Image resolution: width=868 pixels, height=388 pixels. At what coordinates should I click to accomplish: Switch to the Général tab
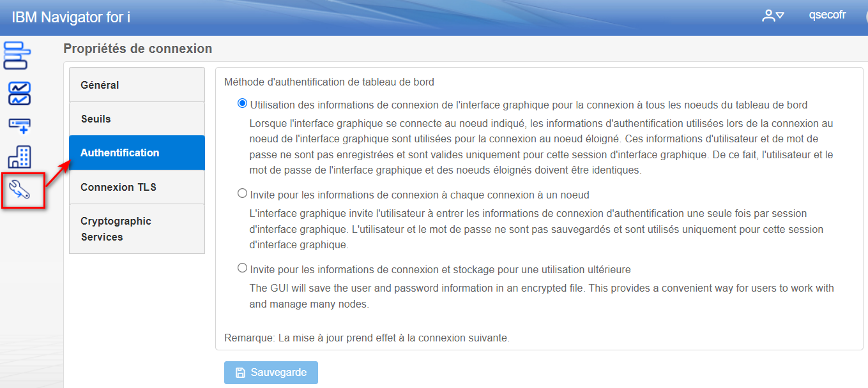pyautogui.click(x=137, y=85)
